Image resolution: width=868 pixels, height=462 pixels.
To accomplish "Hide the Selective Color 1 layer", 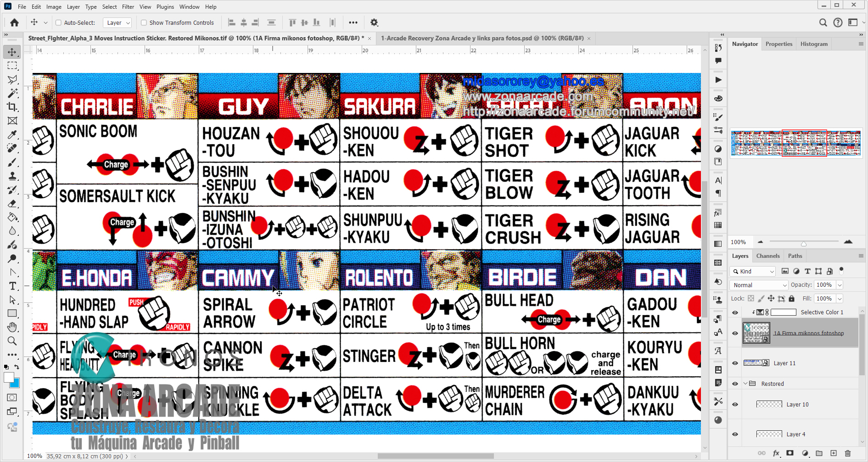I will coord(735,312).
